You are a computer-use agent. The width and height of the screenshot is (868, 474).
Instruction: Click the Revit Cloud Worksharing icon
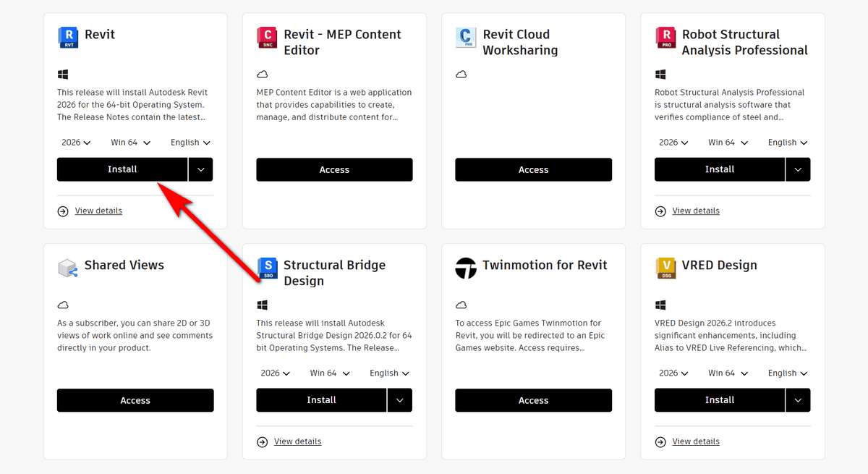[467, 37]
